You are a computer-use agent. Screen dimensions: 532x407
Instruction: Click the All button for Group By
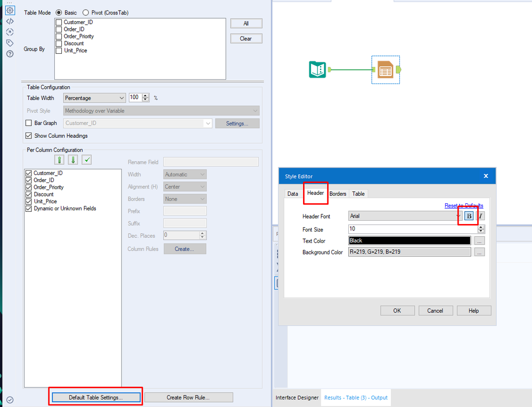[x=246, y=23]
